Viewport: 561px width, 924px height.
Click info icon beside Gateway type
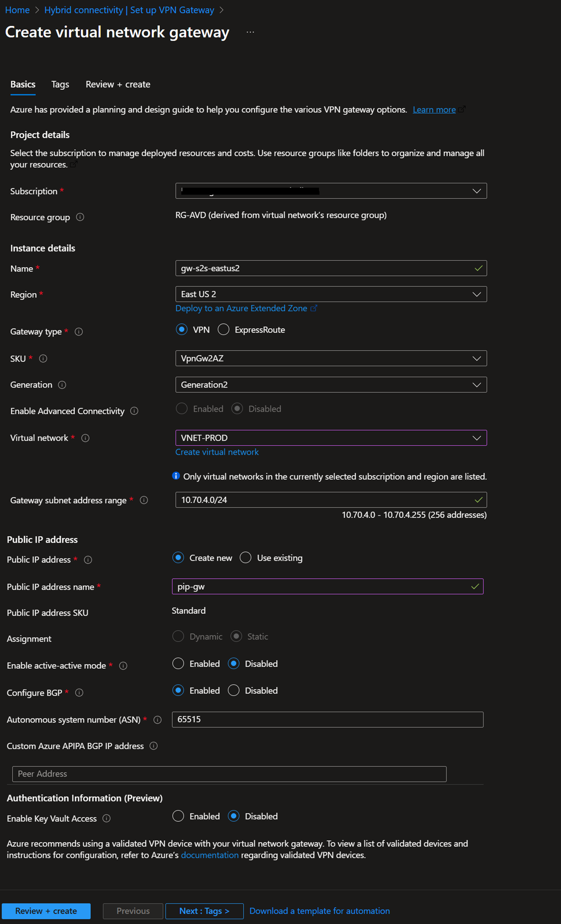tap(79, 332)
